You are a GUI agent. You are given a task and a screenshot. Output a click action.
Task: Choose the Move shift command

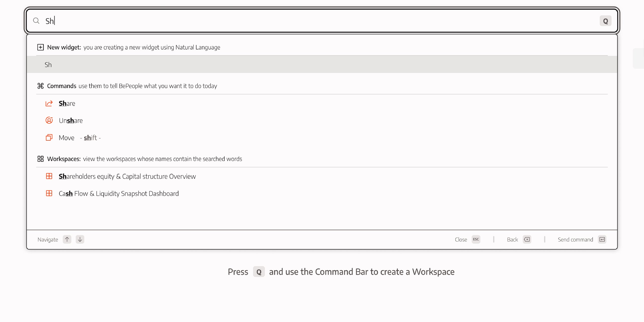79,138
